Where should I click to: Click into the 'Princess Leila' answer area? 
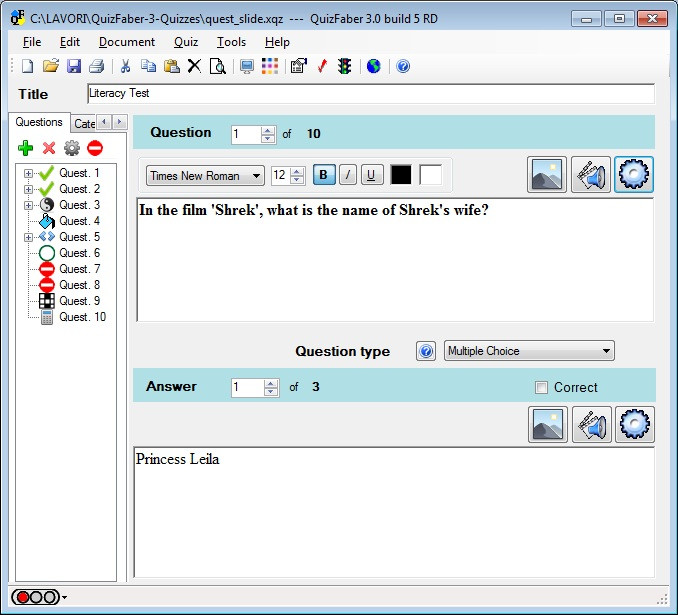point(394,512)
